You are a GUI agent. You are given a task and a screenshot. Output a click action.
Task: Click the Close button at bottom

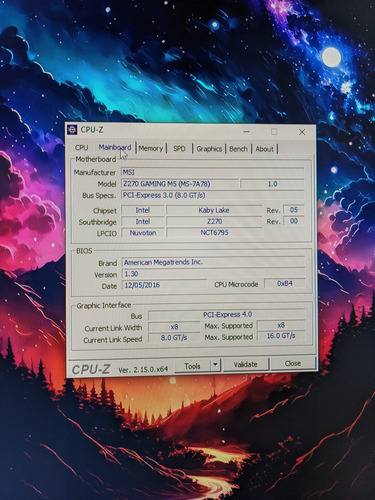coord(293,363)
